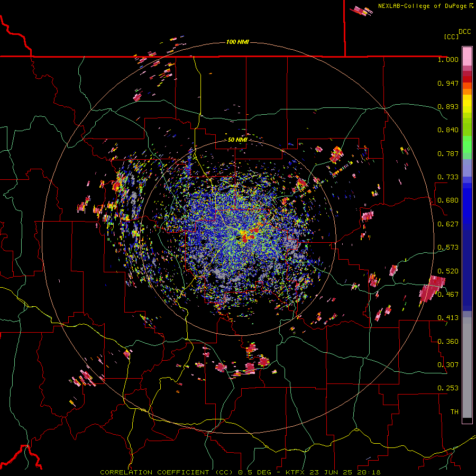Click the 0.733 color scale value
Image resolution: width=476 pixels, height=476 pixels.
point(448,177)
